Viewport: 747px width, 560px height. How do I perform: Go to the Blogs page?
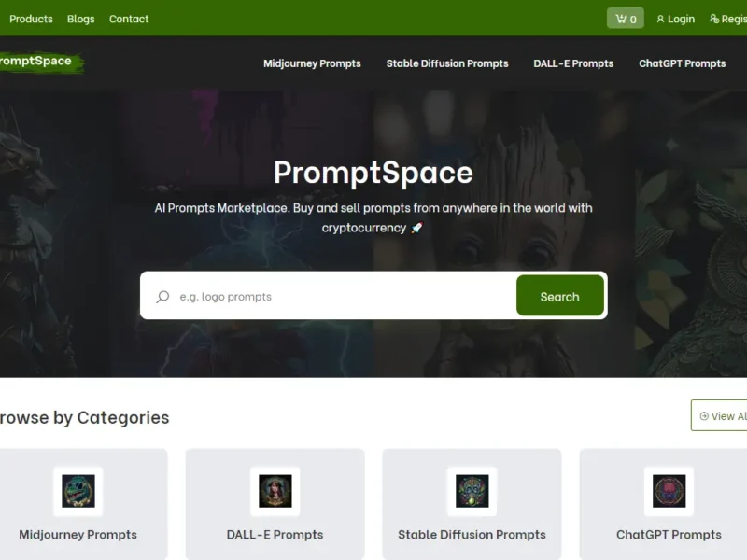pyautogui.click(x=81, y=19)
